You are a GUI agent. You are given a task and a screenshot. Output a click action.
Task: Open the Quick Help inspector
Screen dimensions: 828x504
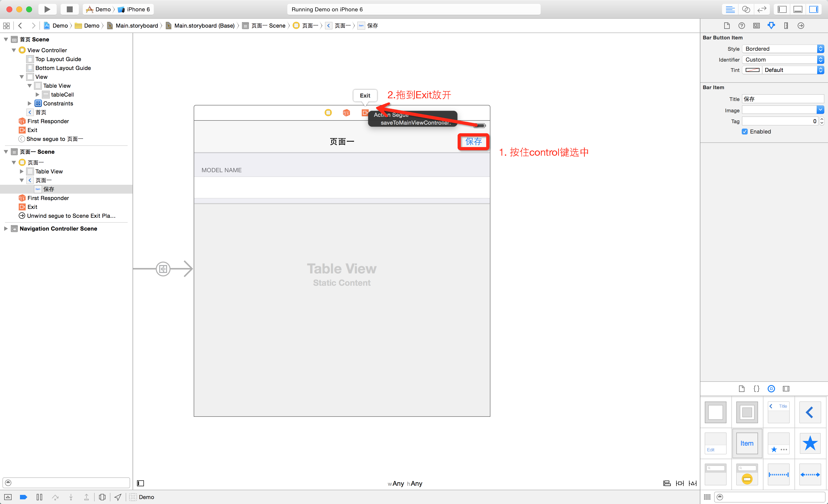[x=742, y=26]
